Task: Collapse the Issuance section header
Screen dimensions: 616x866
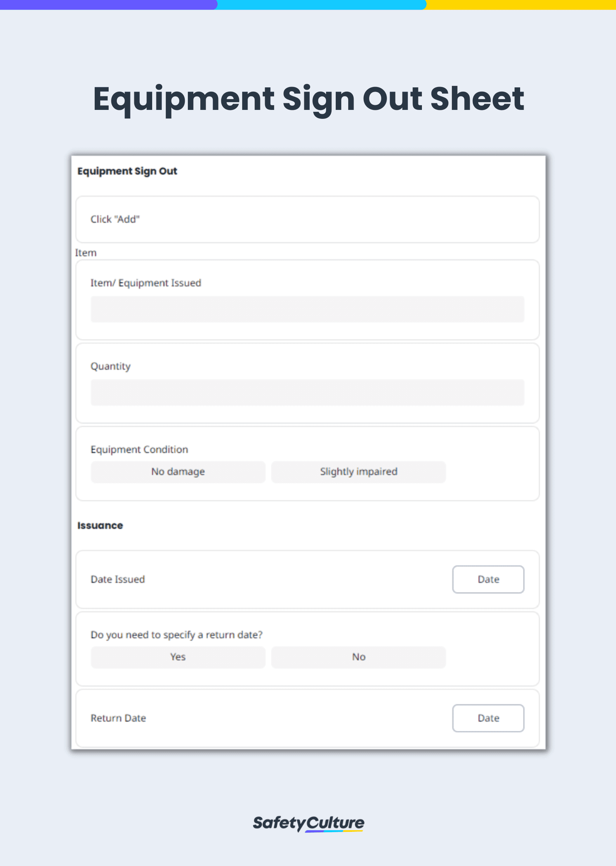Action: pos(100,525)
